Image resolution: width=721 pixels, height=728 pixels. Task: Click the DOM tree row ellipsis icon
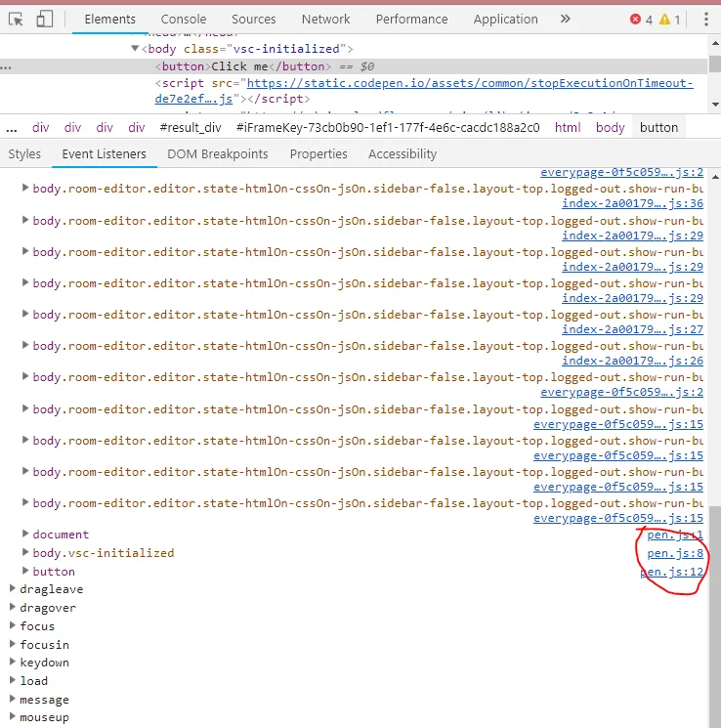6,67
